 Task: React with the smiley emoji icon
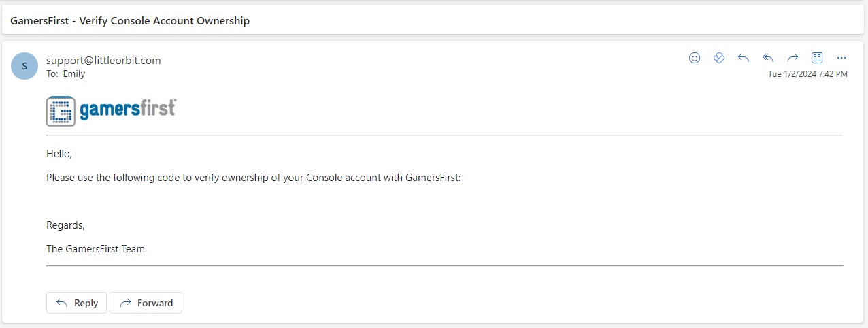point(695,58)
